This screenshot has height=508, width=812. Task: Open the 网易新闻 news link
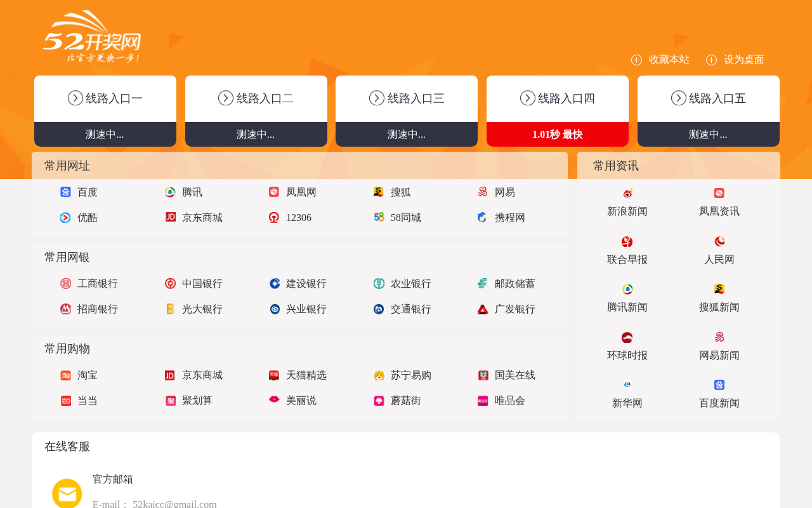point(719,356)
